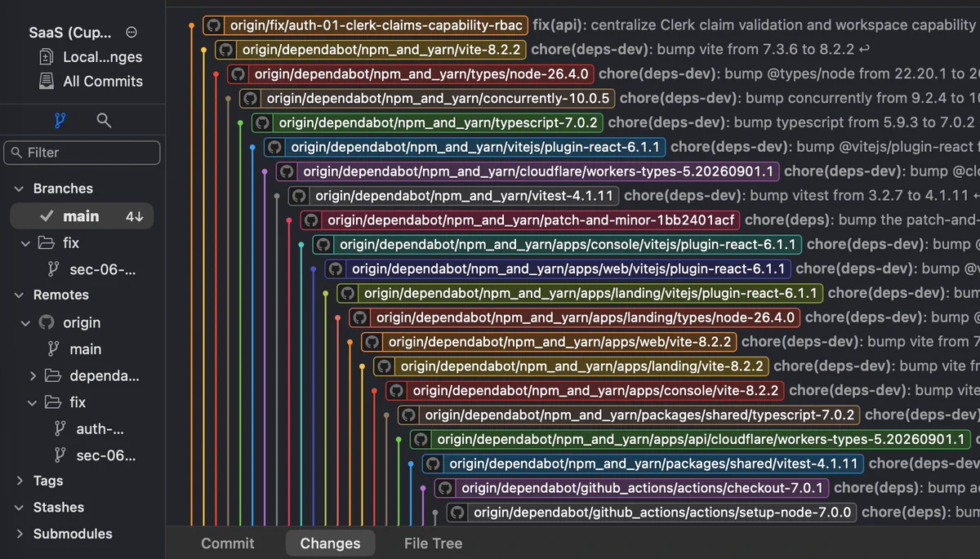Collapse the remote fix folder under origin

coord(33,402)
